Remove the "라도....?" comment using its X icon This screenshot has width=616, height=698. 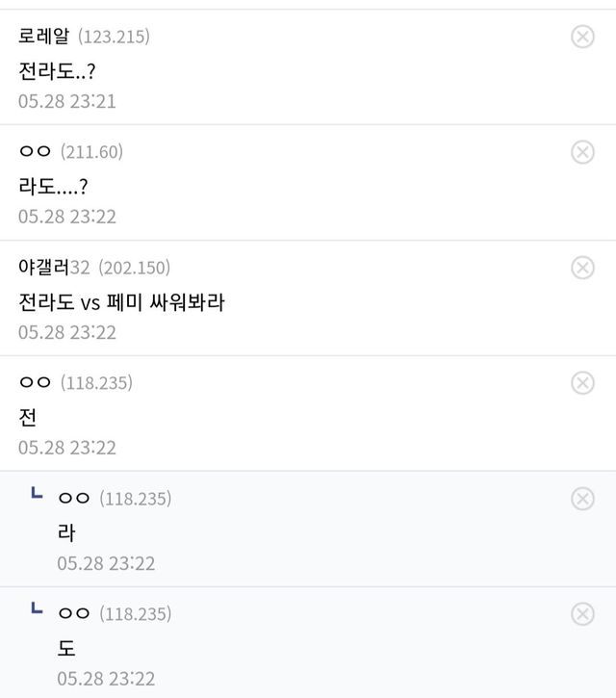[582, 152]
